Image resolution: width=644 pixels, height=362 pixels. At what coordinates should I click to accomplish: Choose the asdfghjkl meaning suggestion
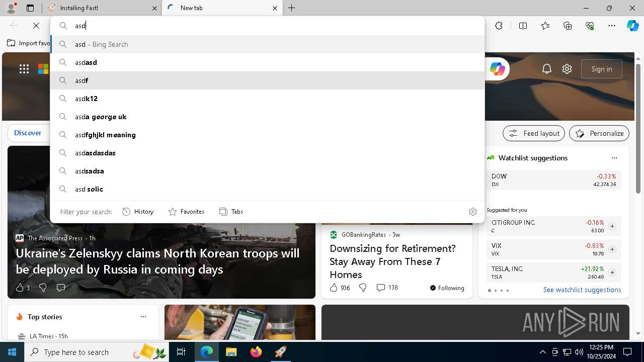point(268,135)
